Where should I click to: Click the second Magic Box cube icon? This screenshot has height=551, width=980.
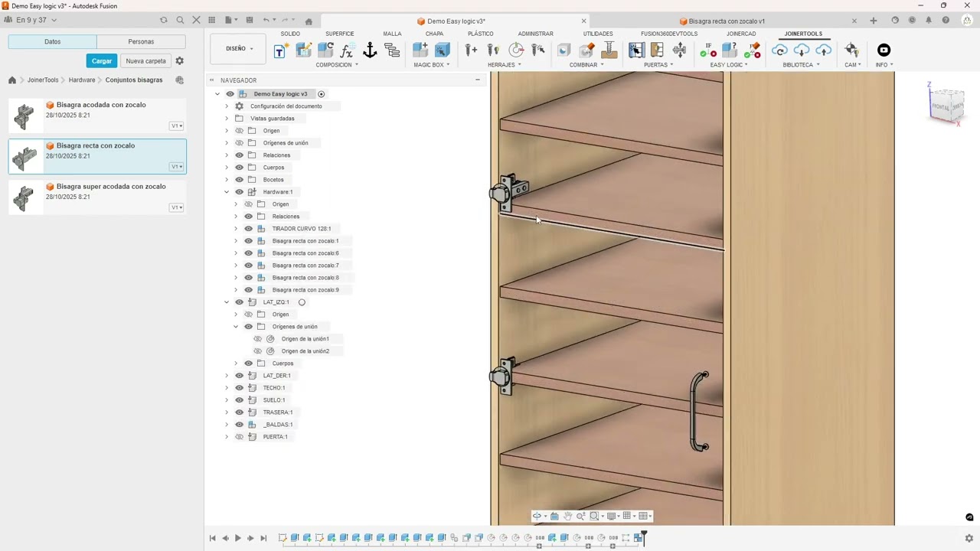(x=442, y=50)
